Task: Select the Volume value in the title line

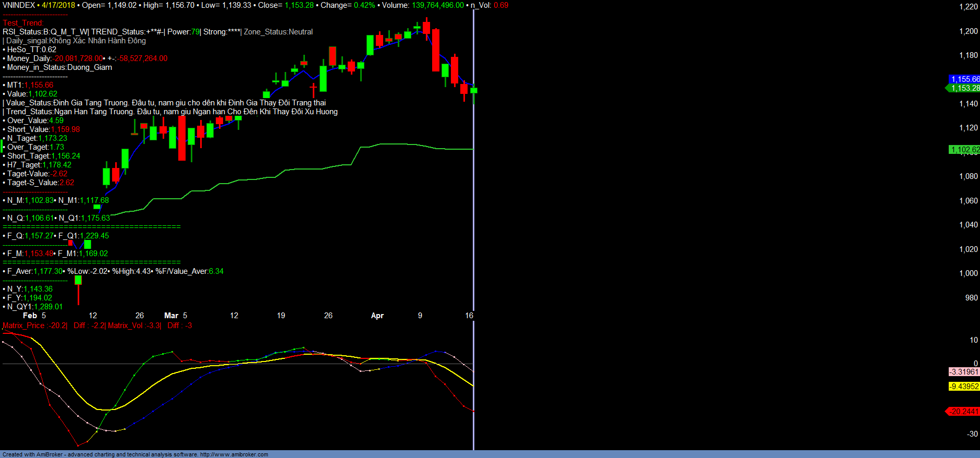Action: pyautogui.click(x=437, y=5)
